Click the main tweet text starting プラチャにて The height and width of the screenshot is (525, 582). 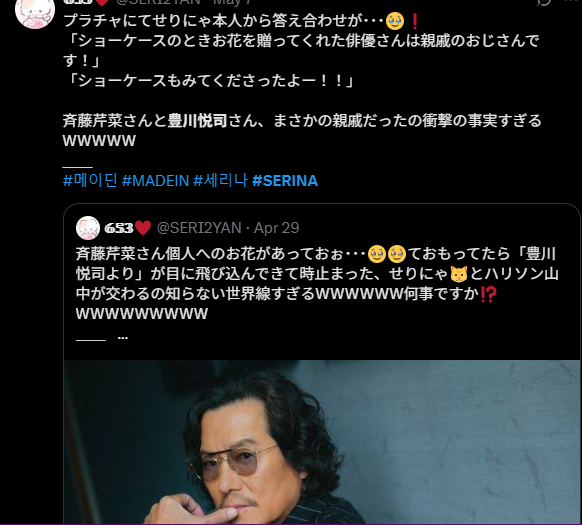pyautogui.click(x=301, y=81)
